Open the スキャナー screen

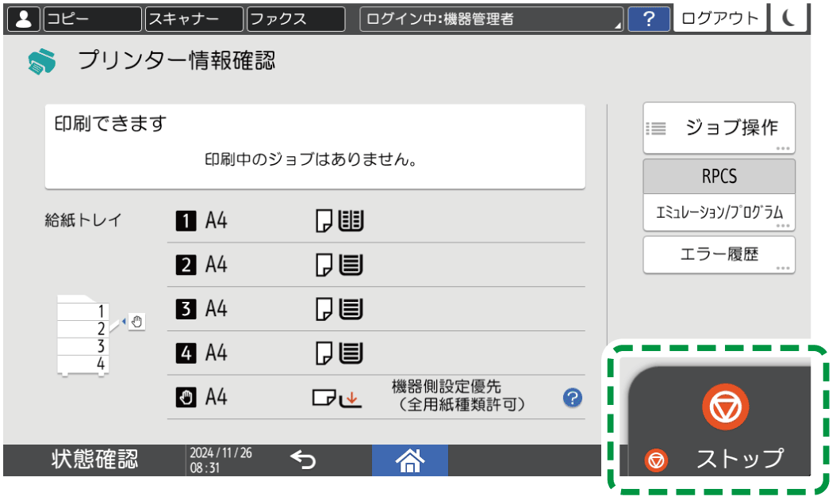pos(193,18)
